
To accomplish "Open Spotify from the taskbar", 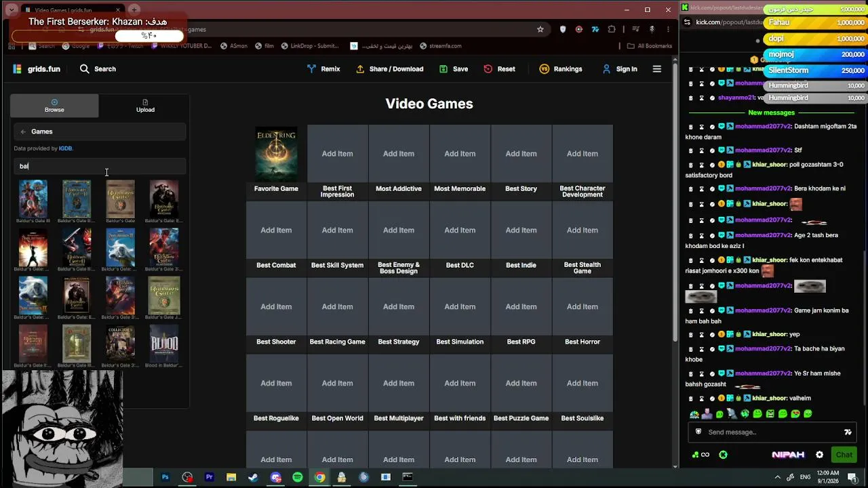I will click(x=297, y=477).
